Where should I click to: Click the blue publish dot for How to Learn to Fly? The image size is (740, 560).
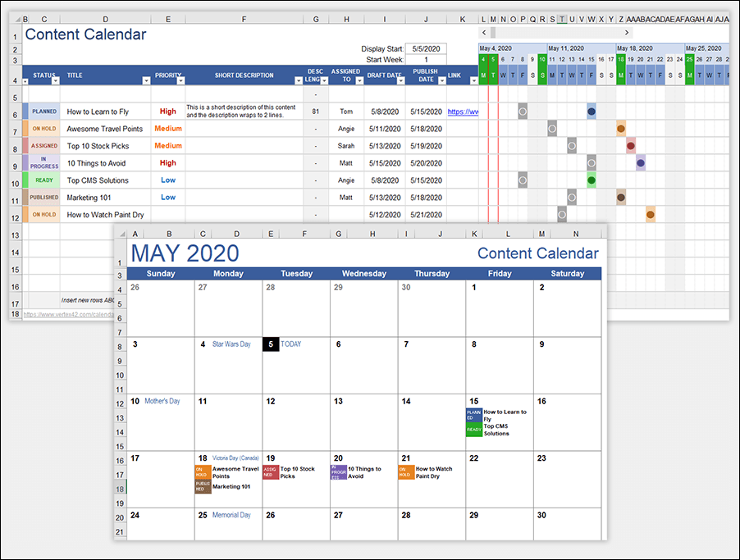592,112
